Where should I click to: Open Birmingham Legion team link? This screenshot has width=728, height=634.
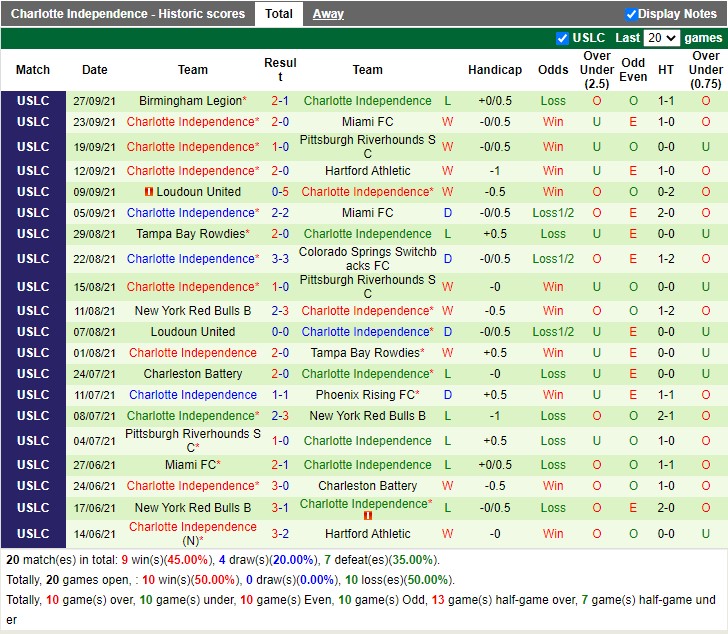click(190, 101)
